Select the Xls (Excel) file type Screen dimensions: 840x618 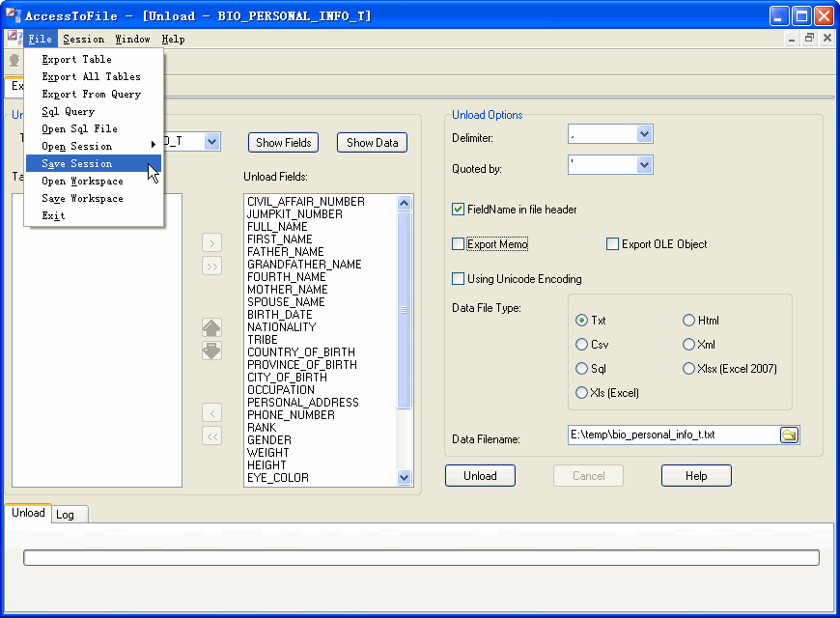click(x=581, y=392)
